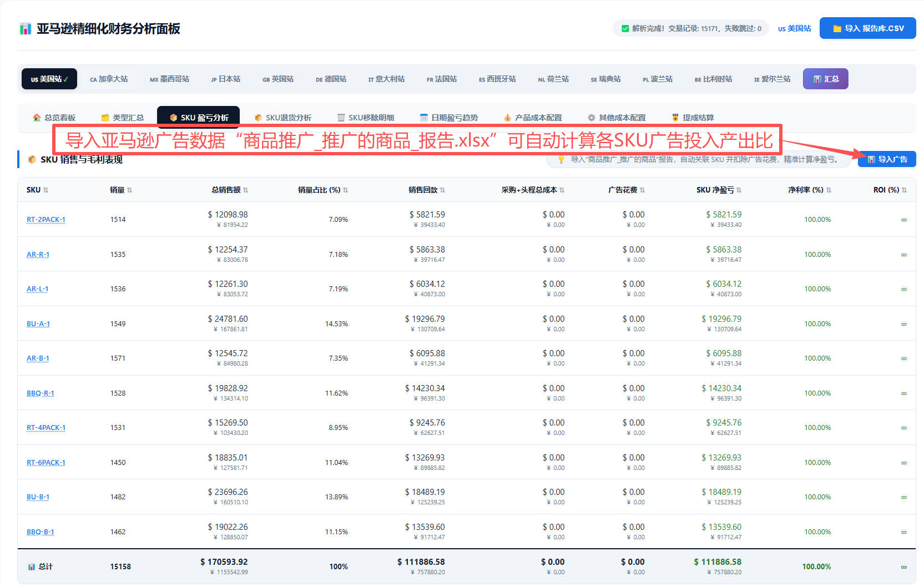Click the SKU 净盈亏 sort icon

point(739,190)
